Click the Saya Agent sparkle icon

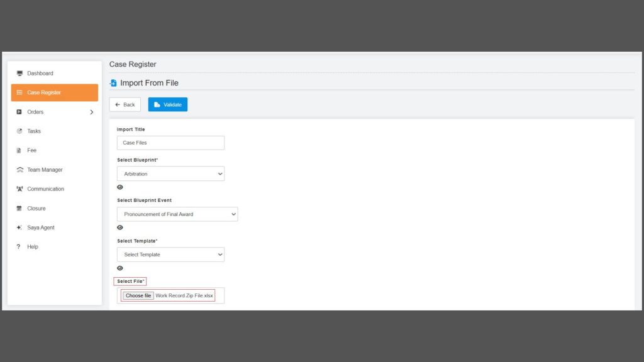point(19,228)
